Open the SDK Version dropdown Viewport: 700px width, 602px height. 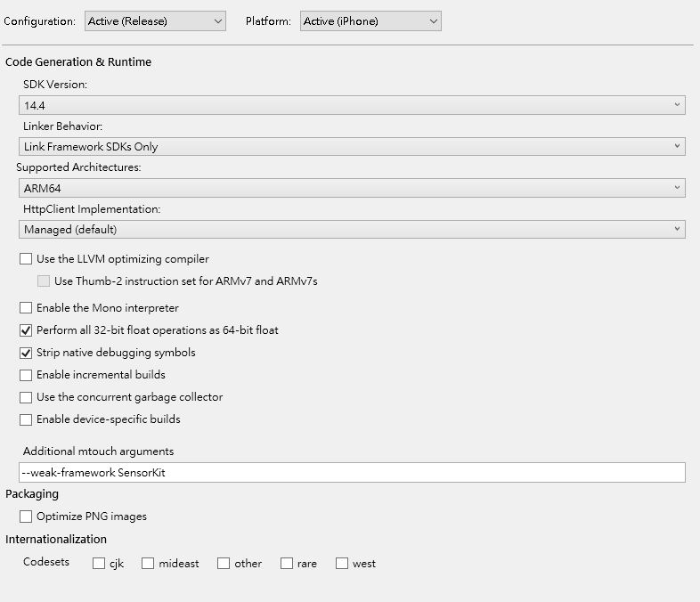(352, 105)
